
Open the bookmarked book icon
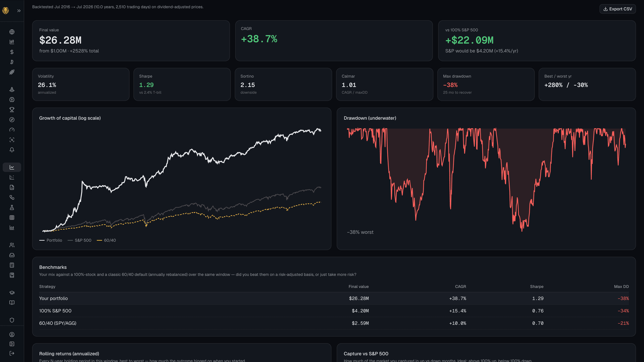pyautogui.click(x=12, y=275)
